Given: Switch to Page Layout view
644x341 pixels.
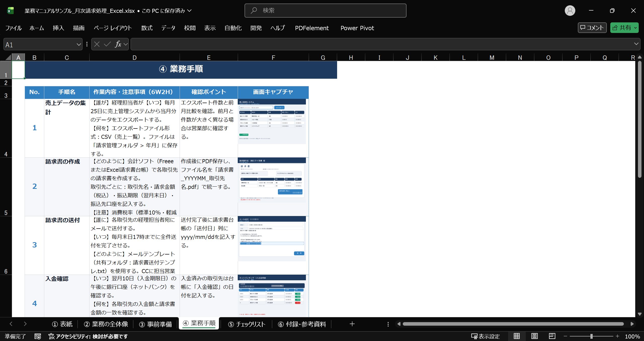Looking at the screenshot, I should click(x=534, y=336).
